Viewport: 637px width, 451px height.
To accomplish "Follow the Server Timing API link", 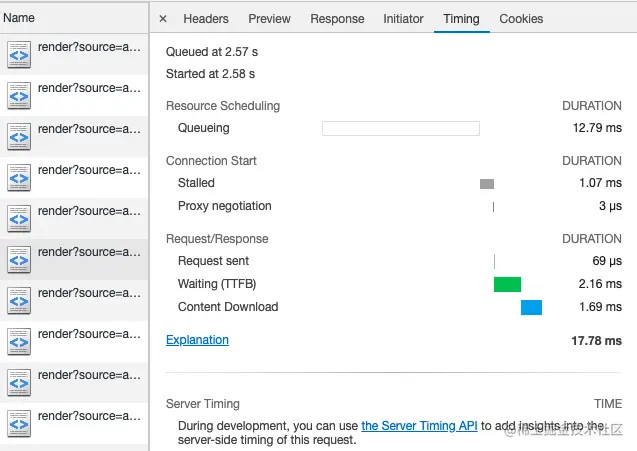I will click(419, 425).
